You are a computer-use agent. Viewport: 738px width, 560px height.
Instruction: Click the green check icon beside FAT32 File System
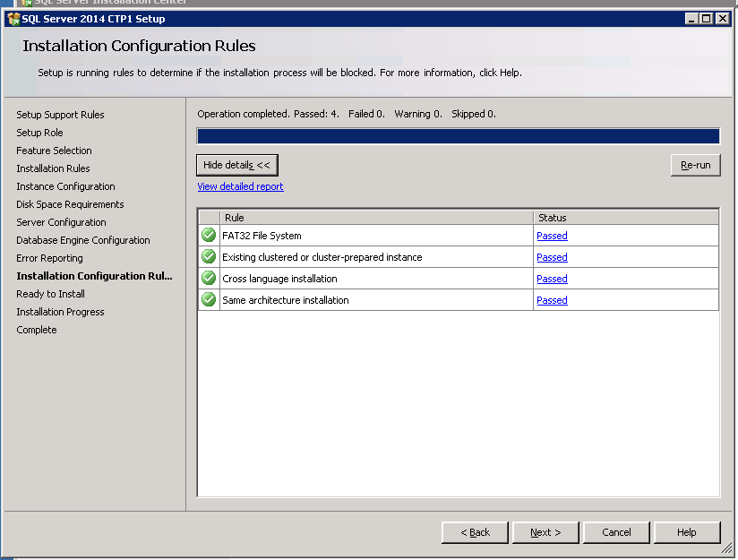click(209, 236)
